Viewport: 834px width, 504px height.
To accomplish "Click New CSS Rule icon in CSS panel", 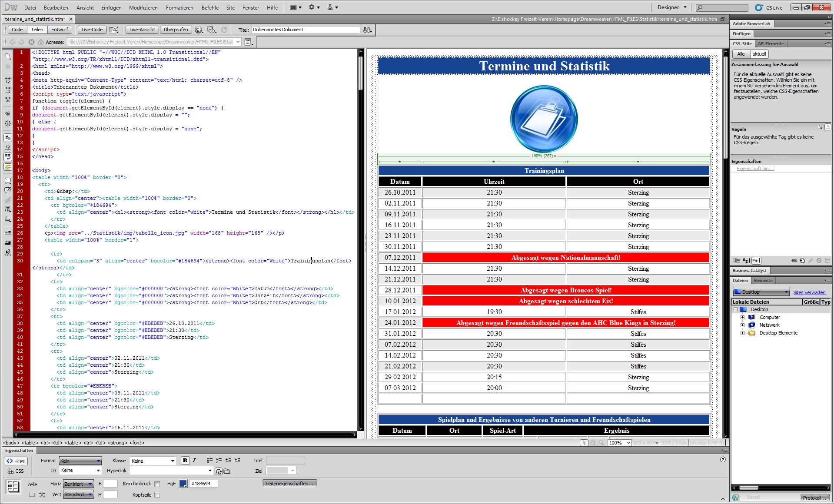I will (802, 261).
